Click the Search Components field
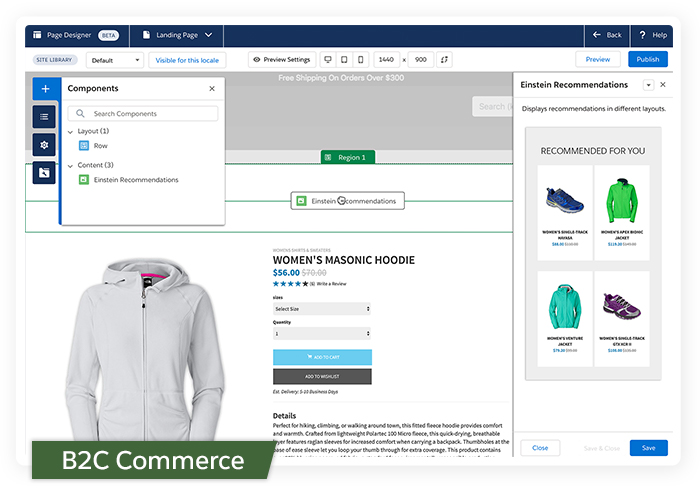Viewport: 700px width, 504px height. click(148, 114)
